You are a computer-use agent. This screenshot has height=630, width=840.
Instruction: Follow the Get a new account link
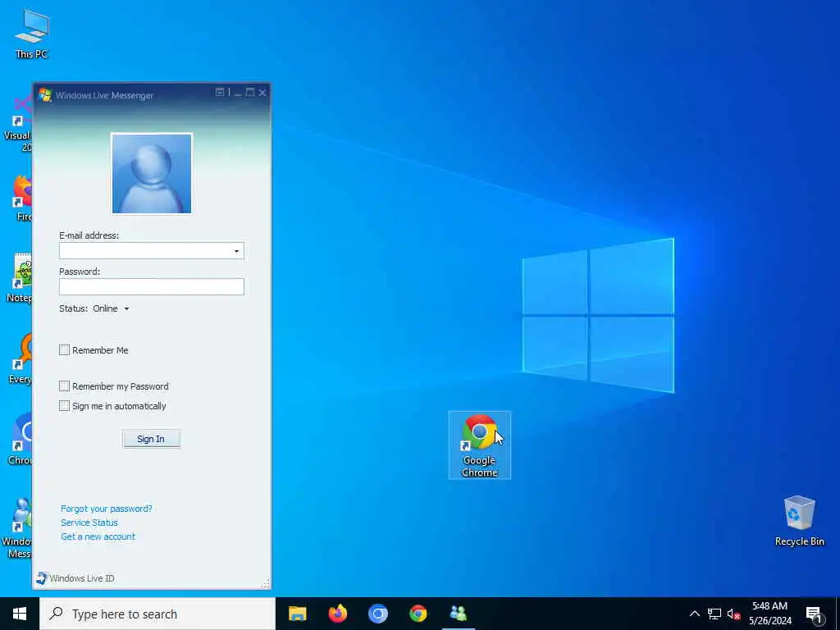[x=98, y=536]
